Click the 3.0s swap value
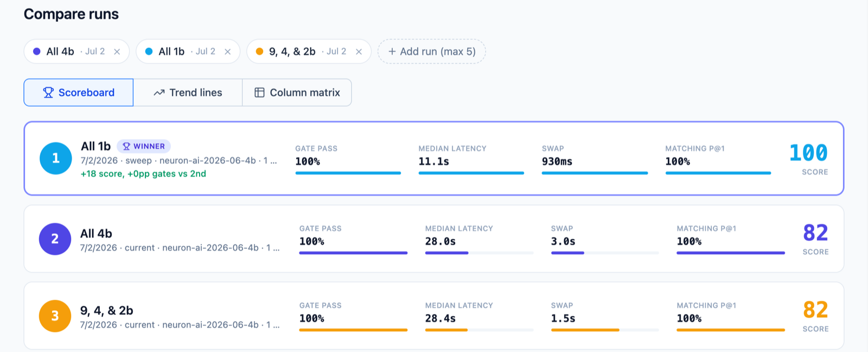This screenshot has height=352, width=868. pos(563,241)
